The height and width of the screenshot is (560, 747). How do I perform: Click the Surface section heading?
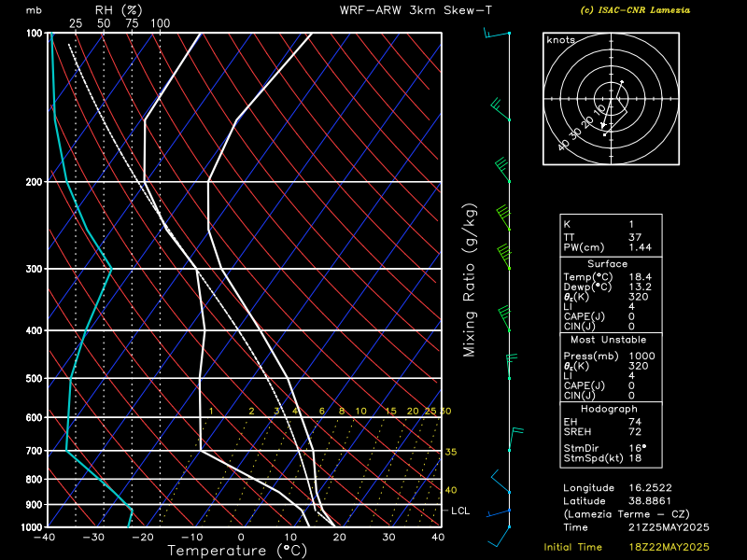608,264
